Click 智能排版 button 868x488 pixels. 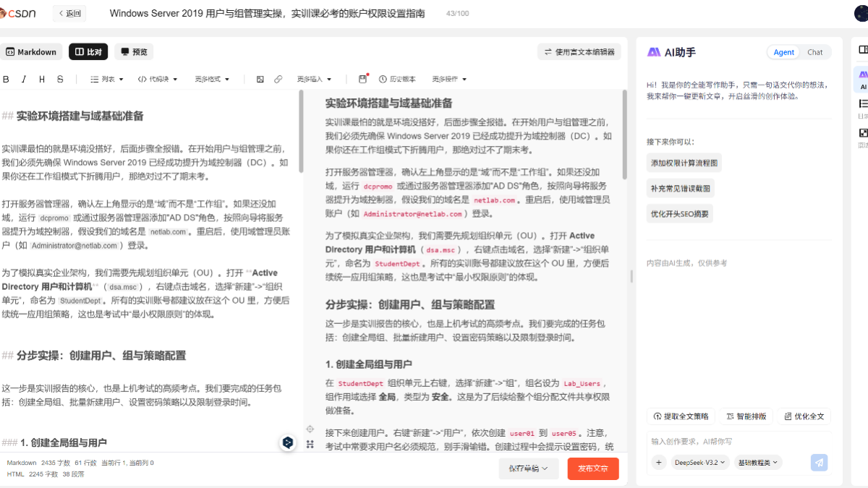[x=746, y=416]
